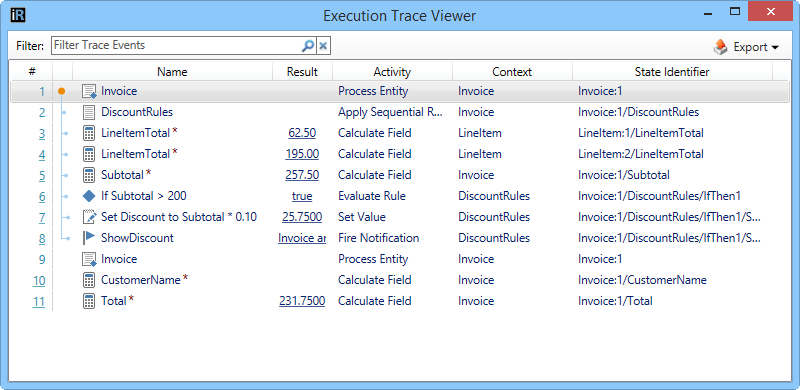Click the Apply Sequential R... activity cell
The width and height of the screenshot is (800, 390).
tap(390, 112)
